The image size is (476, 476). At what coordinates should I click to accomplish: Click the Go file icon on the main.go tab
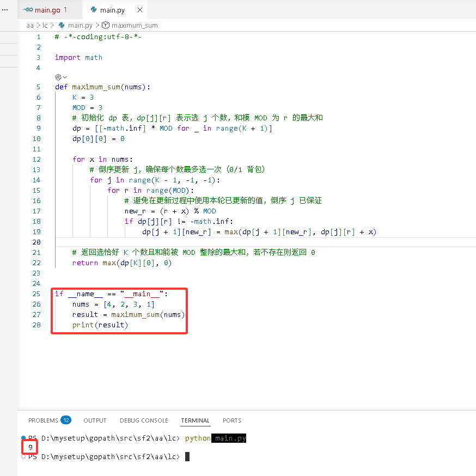click(x=28, y=10)
